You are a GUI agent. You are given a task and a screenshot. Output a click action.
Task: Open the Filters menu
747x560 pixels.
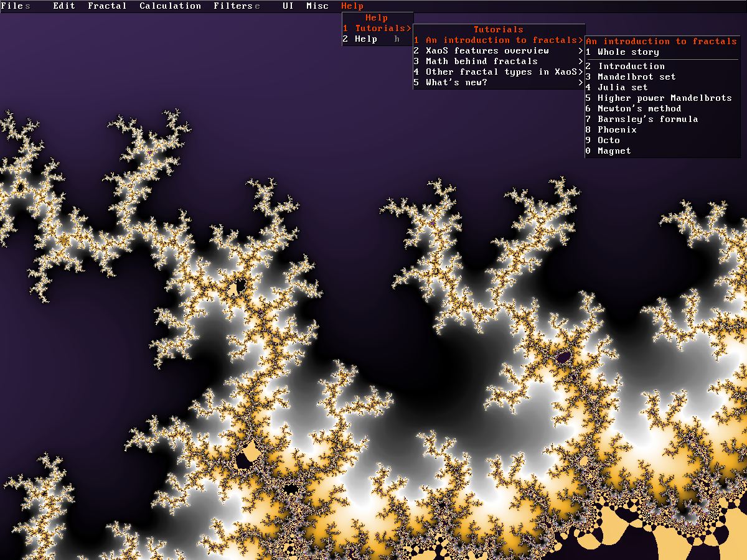tap(233, 6)
